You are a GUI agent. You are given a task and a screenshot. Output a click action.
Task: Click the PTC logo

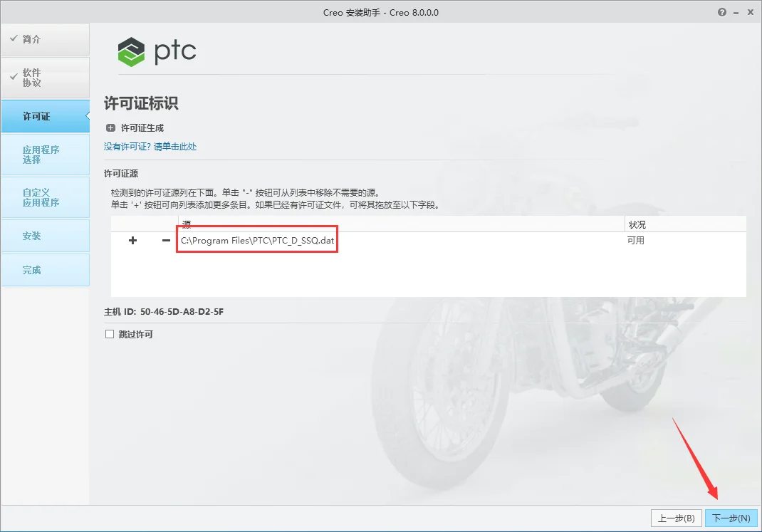(157, 51)
